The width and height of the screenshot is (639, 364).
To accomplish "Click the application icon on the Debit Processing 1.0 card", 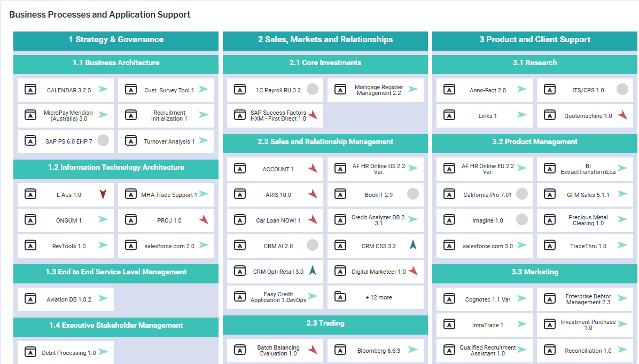I will (x=30, y=352).
